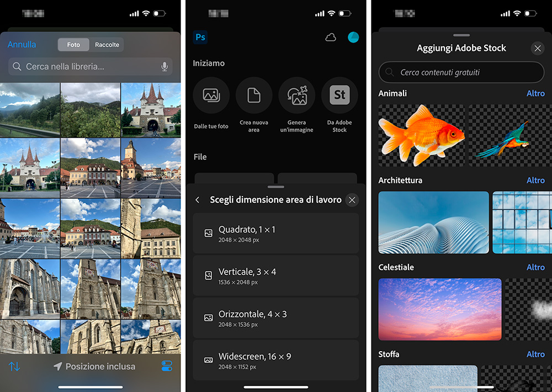
Task: Tap the Photoshop Ps logo icon
Action: click(200, 37)
